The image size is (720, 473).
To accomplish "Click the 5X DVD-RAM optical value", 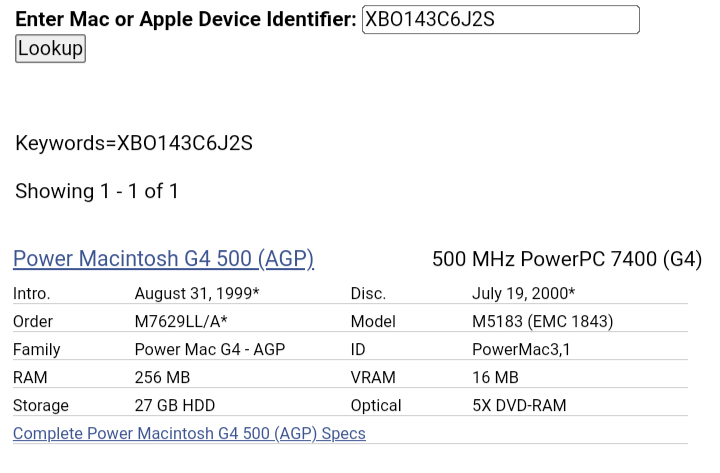I will coord(519,405).
